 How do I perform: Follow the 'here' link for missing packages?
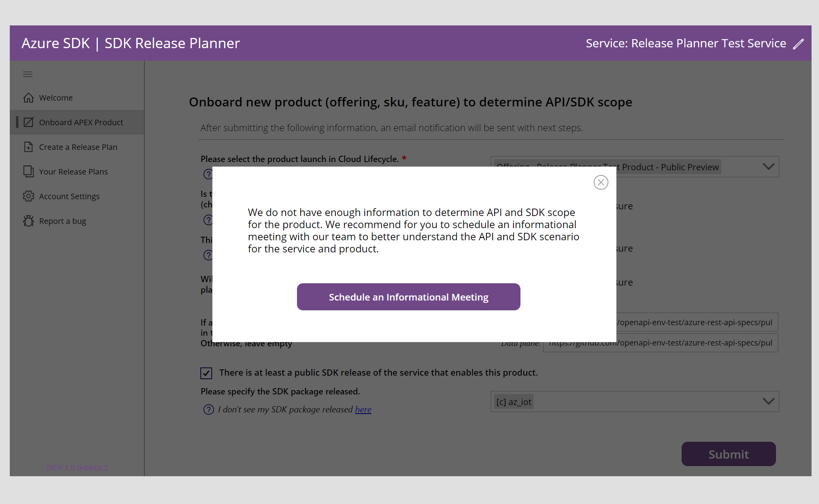tap(363, 409)
